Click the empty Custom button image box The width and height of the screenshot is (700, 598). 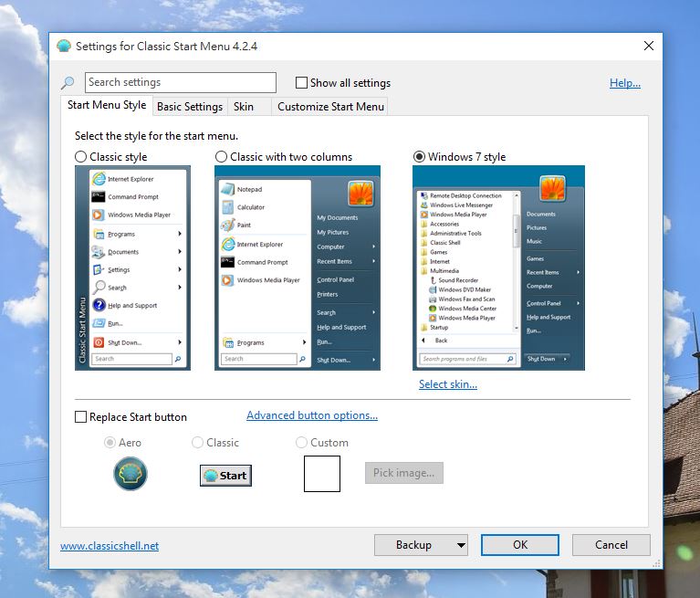(x=322, y=474)
